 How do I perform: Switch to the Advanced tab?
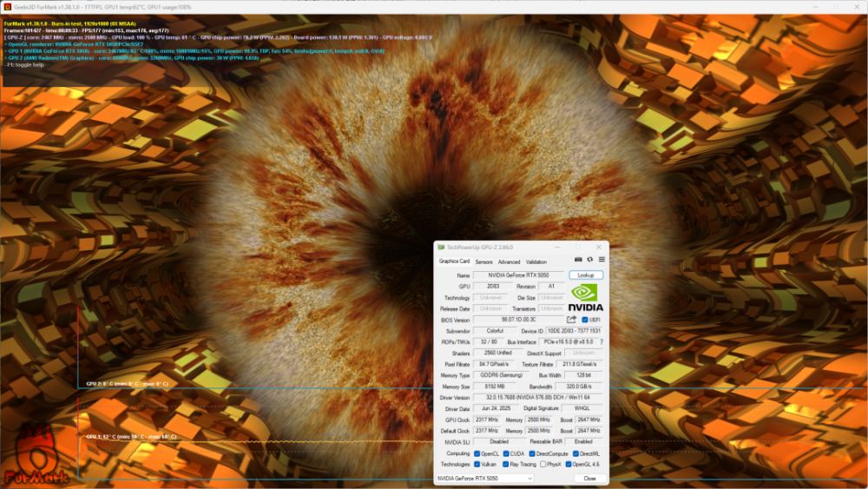(509, 262)
